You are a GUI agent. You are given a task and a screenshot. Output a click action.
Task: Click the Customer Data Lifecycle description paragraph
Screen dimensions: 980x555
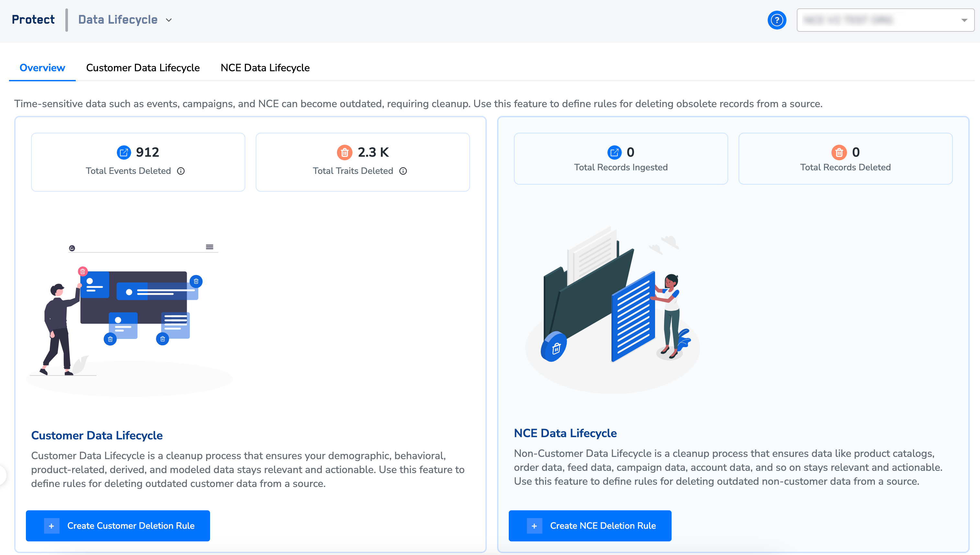point(248,470)
